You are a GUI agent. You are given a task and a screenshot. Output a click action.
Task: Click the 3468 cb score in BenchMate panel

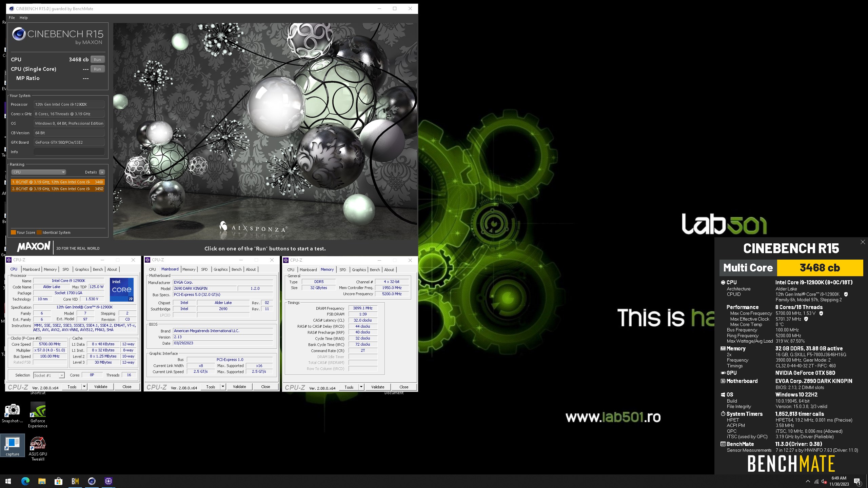pos(820,268)
